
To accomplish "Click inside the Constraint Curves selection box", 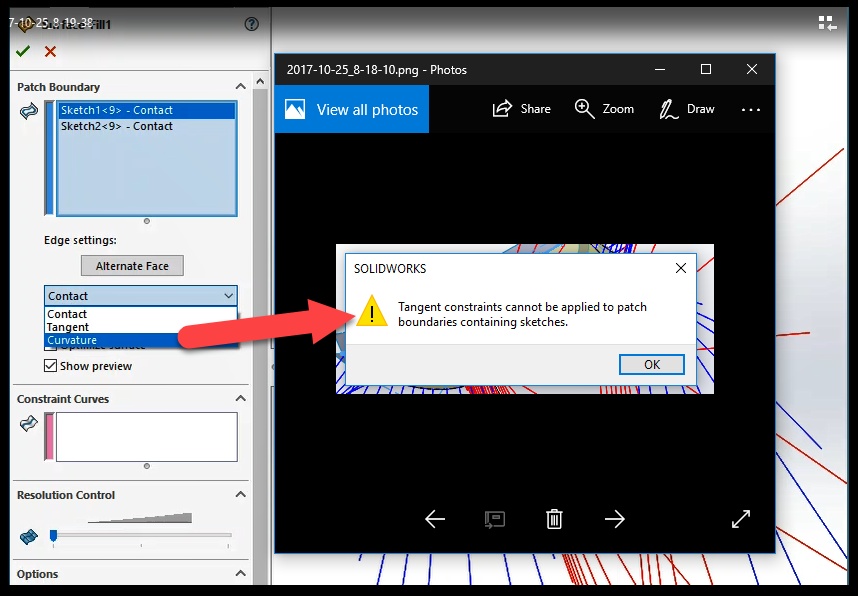I will (x=147, y=437).
